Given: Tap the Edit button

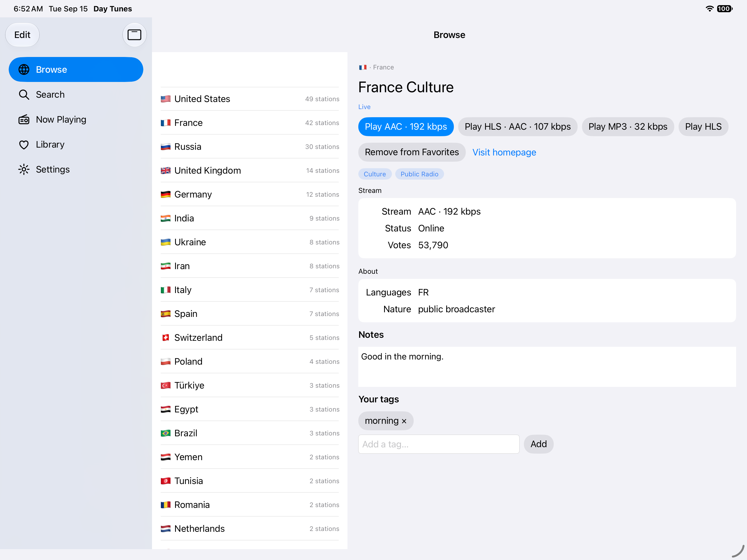Looking at the screenshot, I should (x=22, y=34).
